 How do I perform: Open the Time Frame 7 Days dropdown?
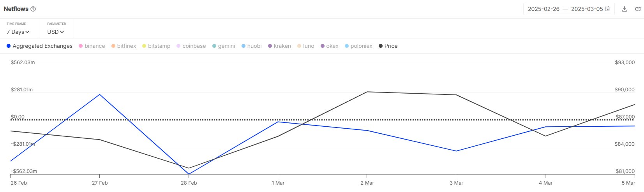click(x=18, y=32)
